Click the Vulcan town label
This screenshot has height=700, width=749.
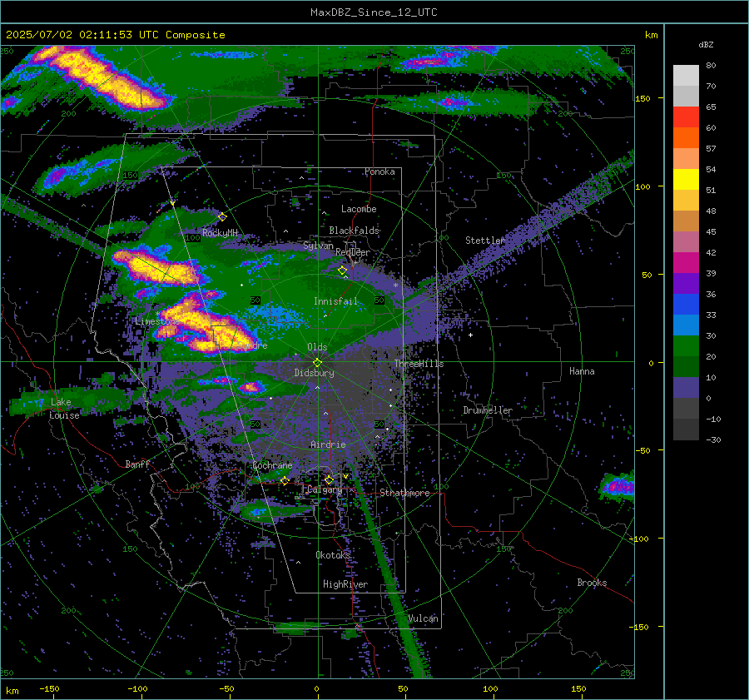[x=423, y=618]
